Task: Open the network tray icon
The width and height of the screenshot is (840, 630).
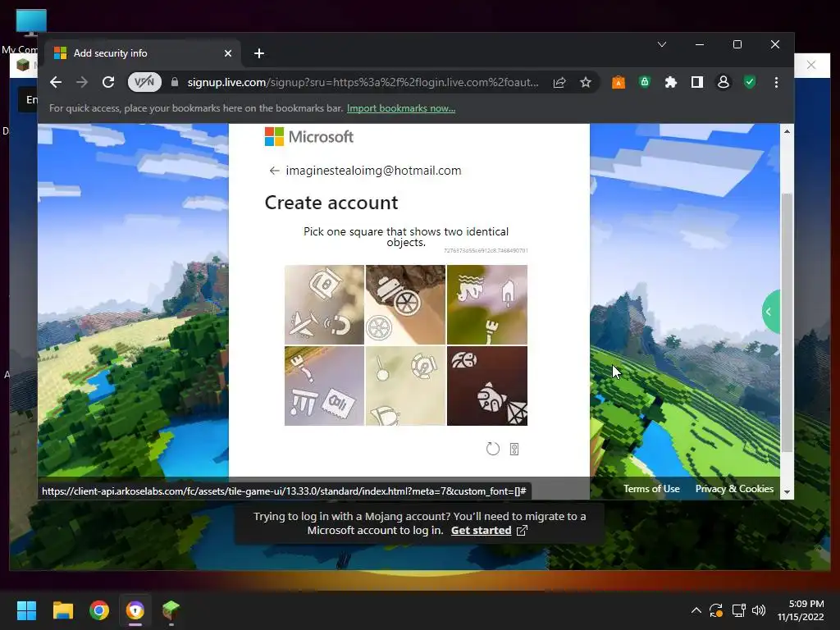Action: point(739,610)
